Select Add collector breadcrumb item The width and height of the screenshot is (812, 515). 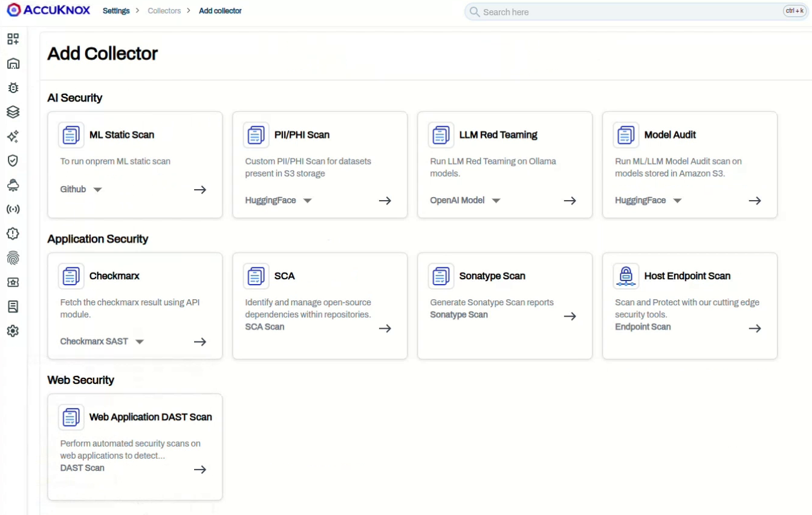pos(220,11)
